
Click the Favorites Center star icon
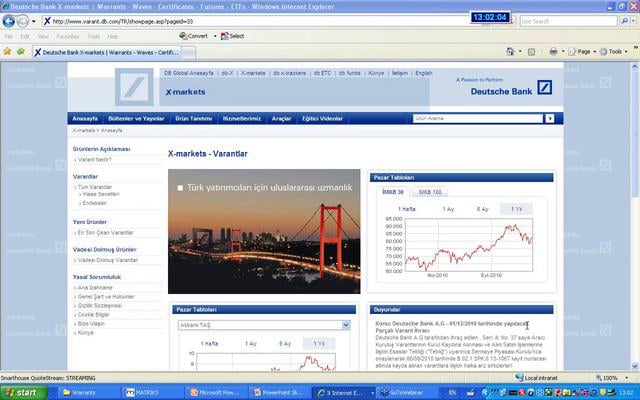[7, 51]
